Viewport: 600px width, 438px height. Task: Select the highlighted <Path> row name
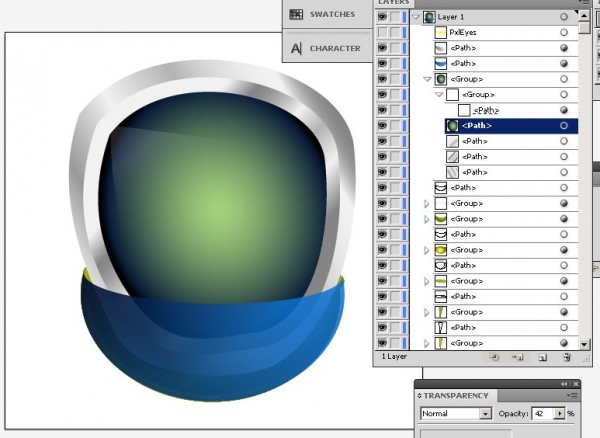[476, 125]
